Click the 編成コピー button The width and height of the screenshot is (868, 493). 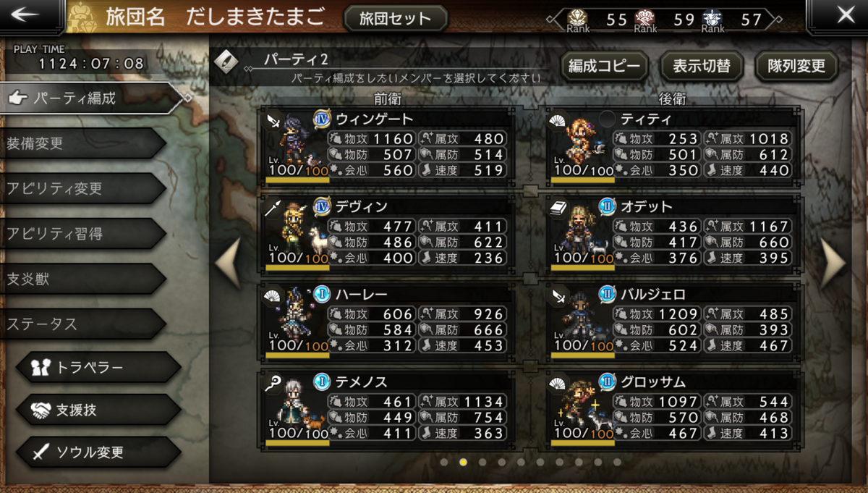coord(604,67)
